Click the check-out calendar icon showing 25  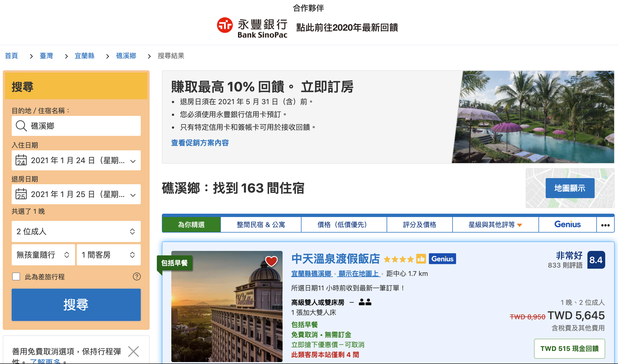pyautogui.click(x=21, y=194)
